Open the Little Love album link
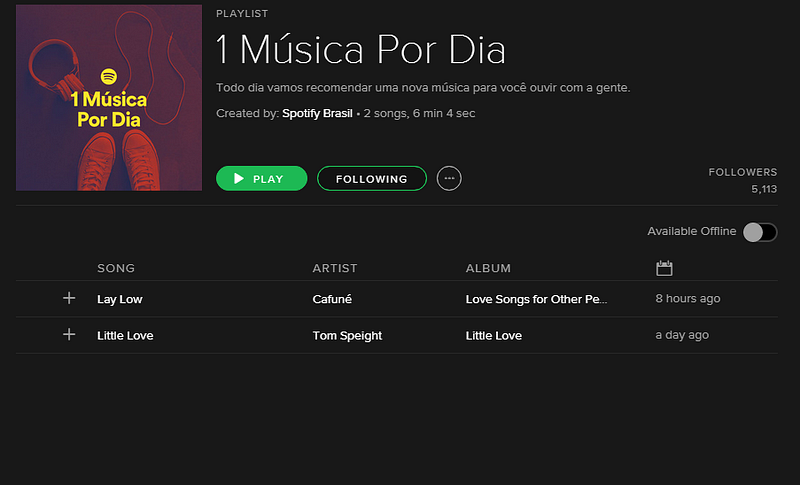Screen dimensions: 800x485 click(493, 336)
